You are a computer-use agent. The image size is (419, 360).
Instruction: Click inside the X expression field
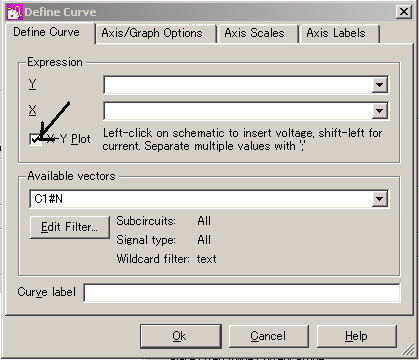(238, 111)
